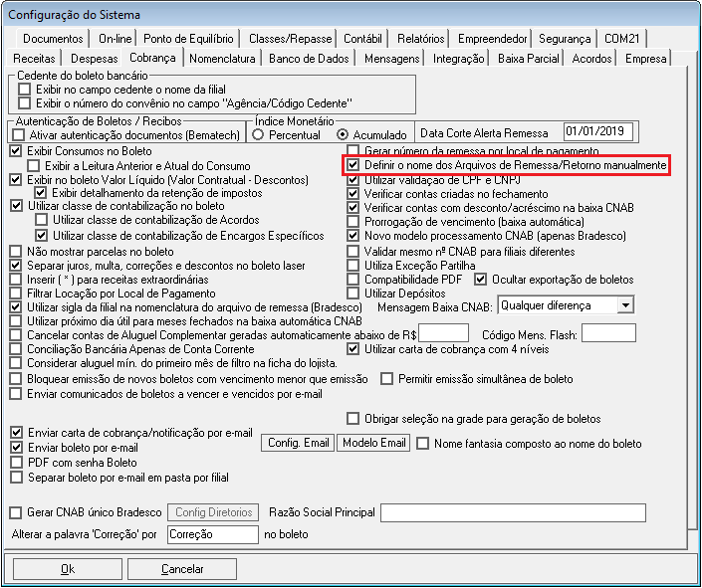
Task: Select the Percentual radio button
Action: tap(258, 134)
